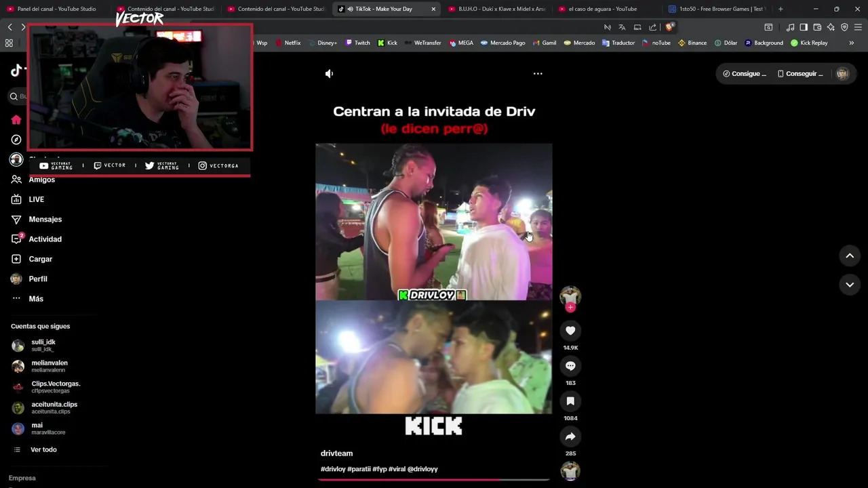
Task: Switch to the B.U.H.O Duki tab
Action: click(496, 9)
